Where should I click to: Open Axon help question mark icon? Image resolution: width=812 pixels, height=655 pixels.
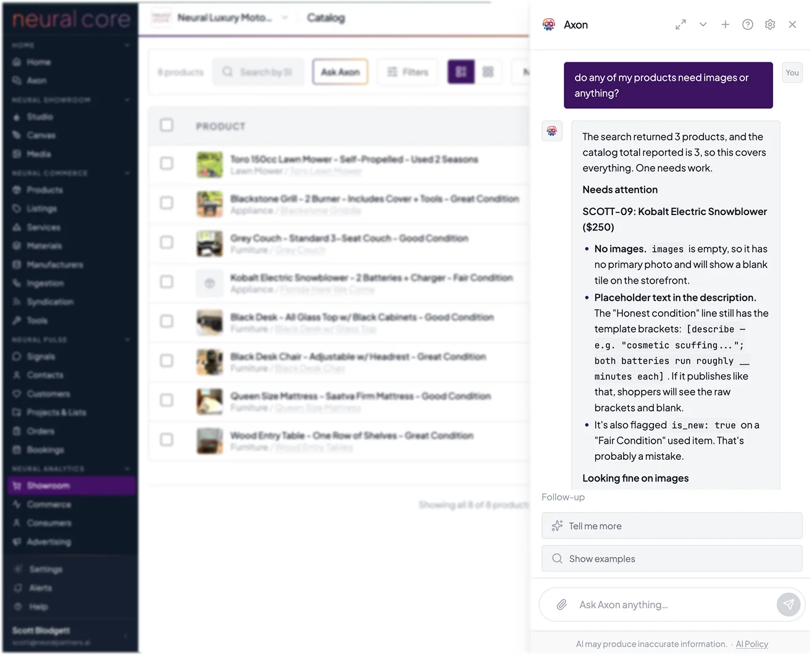point(747,25)
